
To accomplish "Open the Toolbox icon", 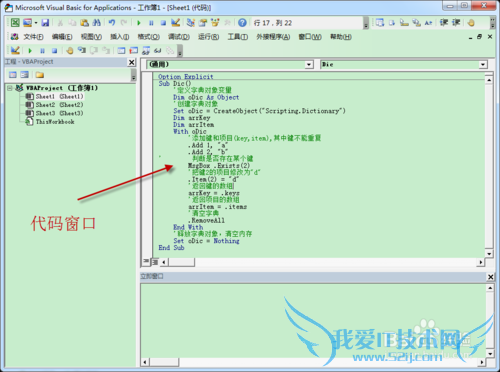I will pyautogui.click(x=227, y=23).
